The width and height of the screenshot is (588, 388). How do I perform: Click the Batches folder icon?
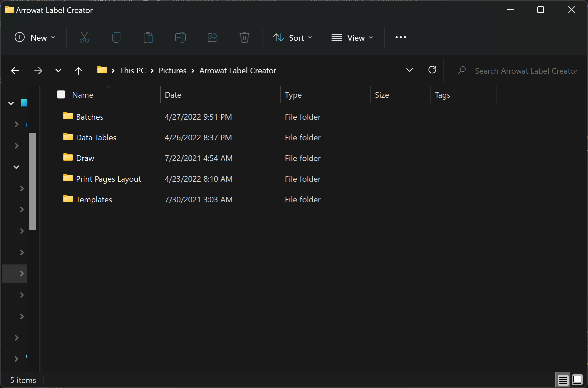(x=68, y=116)
